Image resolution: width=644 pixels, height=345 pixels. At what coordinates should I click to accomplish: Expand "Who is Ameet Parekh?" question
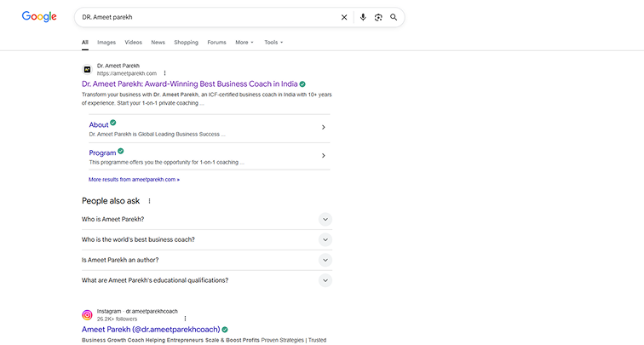[x=325, y=219]
